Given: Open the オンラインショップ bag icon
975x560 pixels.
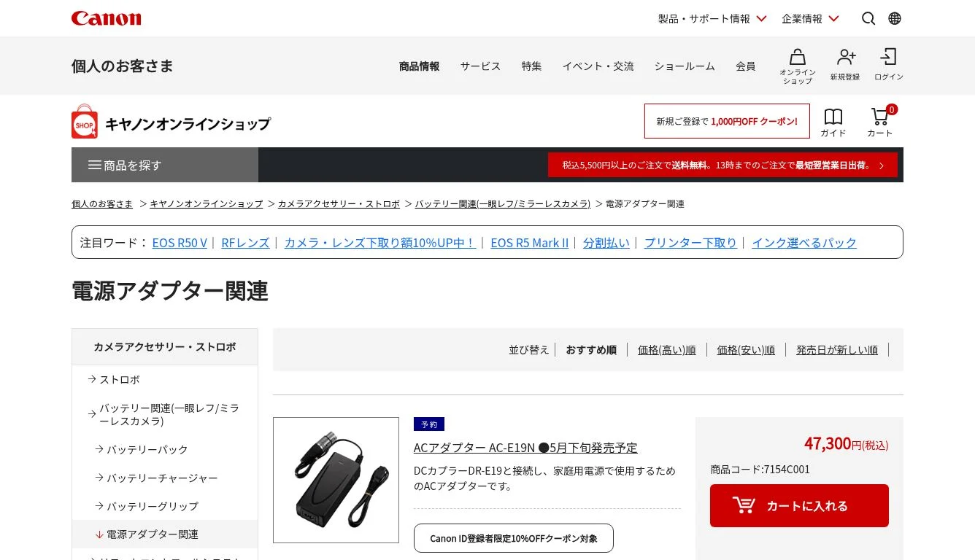Looking at the screenshot, I should pos(798,57).
